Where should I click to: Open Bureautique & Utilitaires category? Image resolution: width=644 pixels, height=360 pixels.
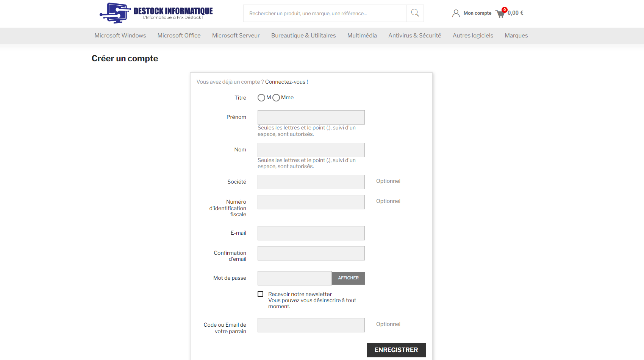[x=303, y=36]
